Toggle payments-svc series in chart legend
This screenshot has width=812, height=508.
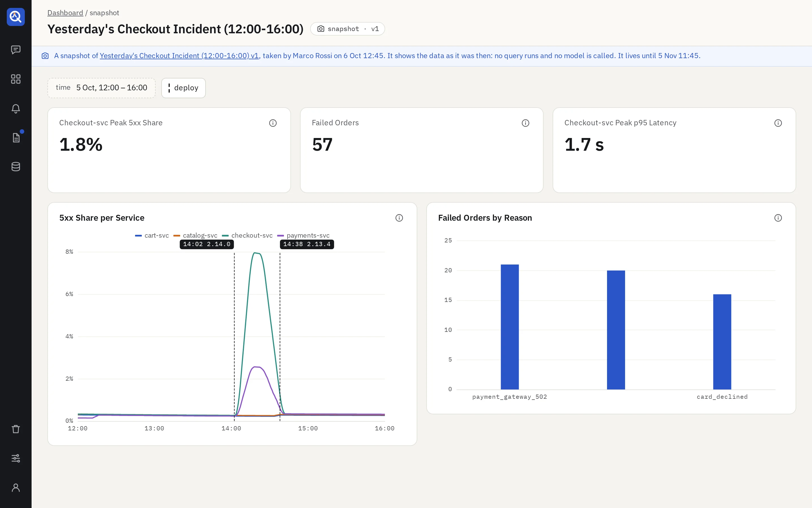click(303, 236)
